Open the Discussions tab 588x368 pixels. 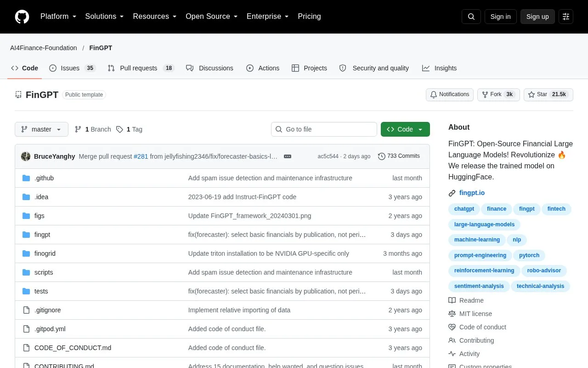tap(209, 68)
